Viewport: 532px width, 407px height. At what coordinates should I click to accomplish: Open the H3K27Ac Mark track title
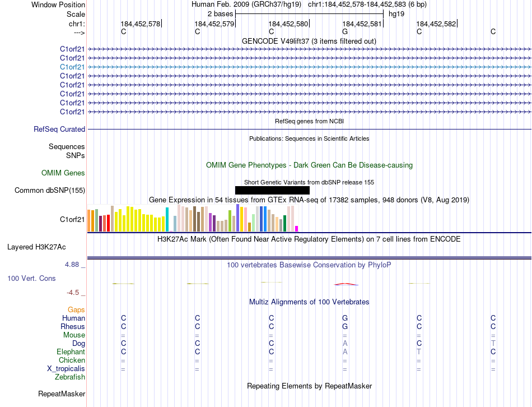click(x=309, y=239)
